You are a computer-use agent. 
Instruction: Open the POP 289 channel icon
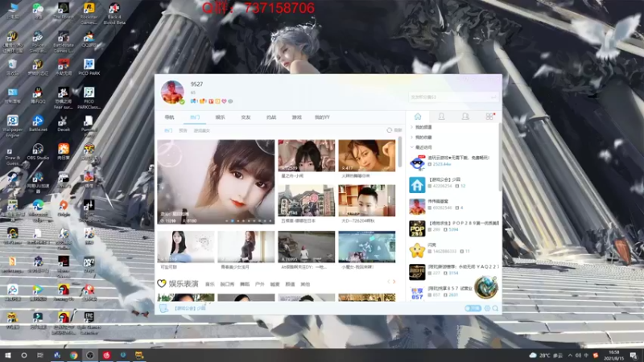pos(417,228)
